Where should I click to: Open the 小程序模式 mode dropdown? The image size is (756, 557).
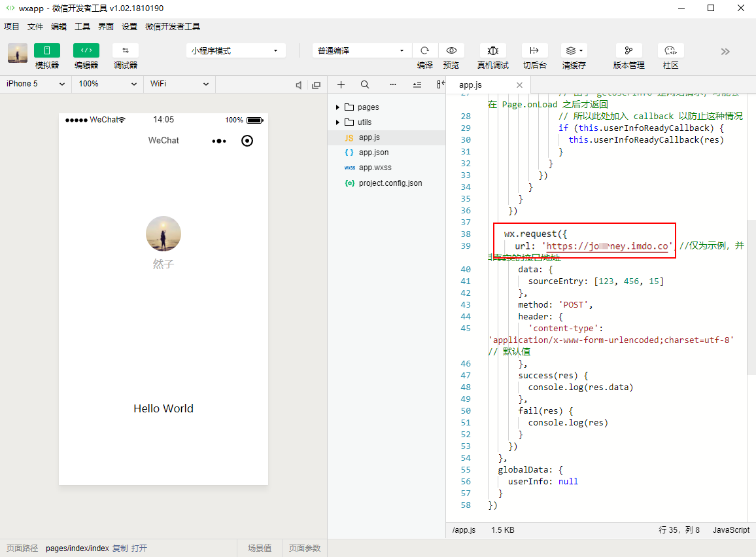235,50
